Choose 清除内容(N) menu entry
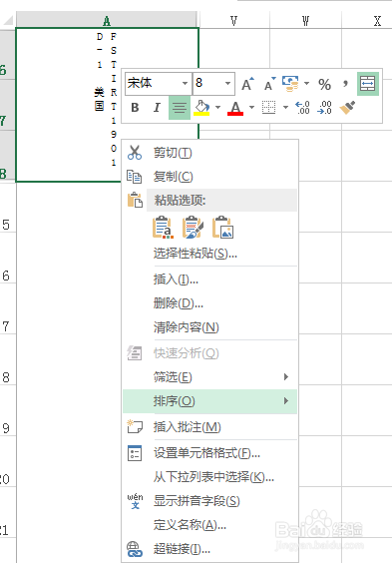This screenshot has height=563, width=392. (209, 327)
